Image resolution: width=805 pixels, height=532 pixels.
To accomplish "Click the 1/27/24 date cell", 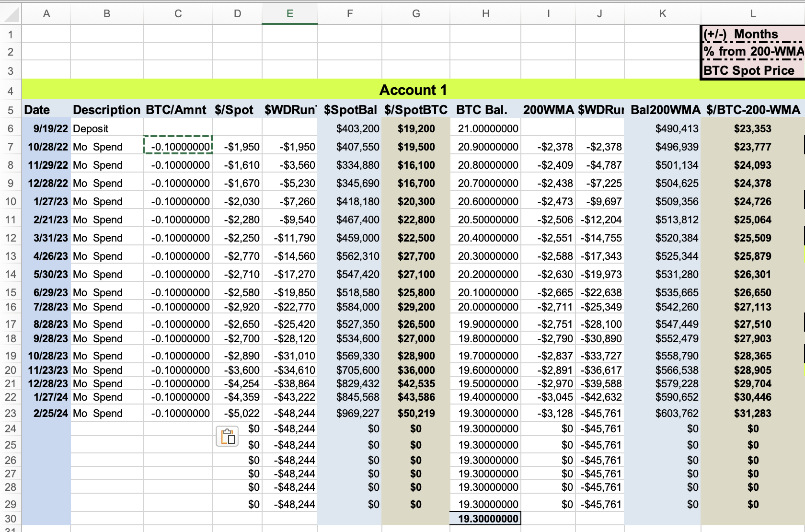I will 46,397.
